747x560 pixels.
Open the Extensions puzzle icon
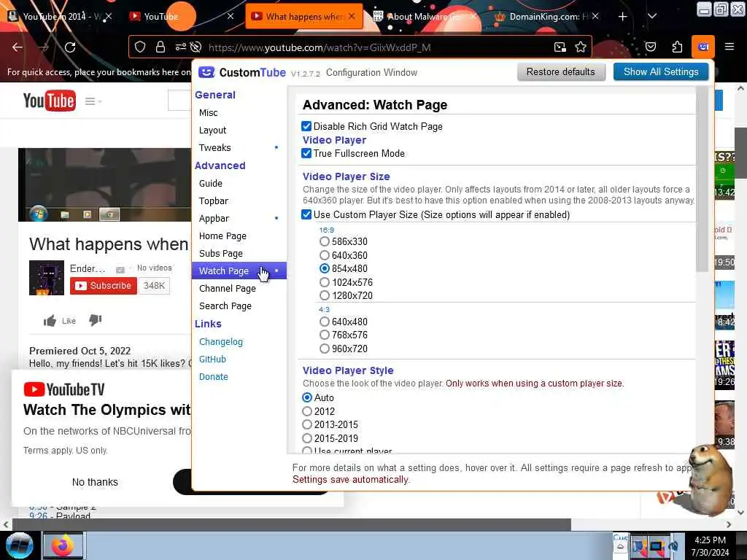tap(677, 47)
